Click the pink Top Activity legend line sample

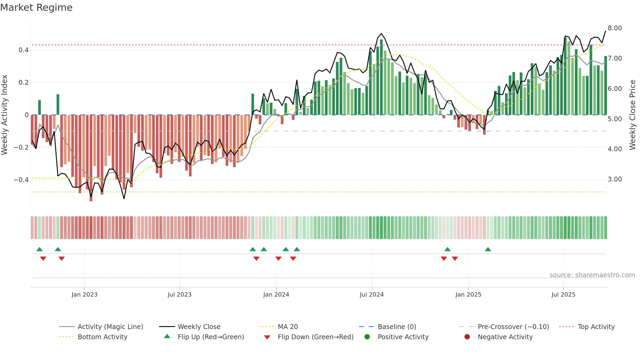[x=566, y=327]
